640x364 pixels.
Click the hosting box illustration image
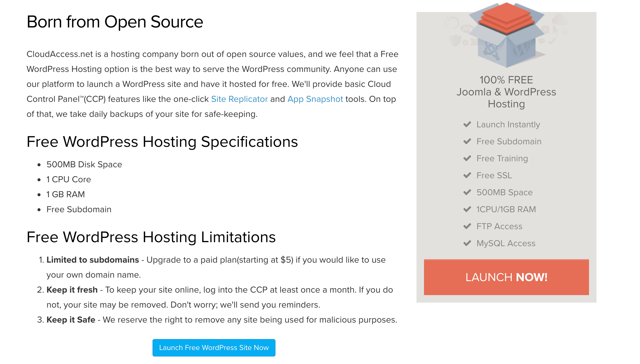pyautogui.click(x=506, y=35)
